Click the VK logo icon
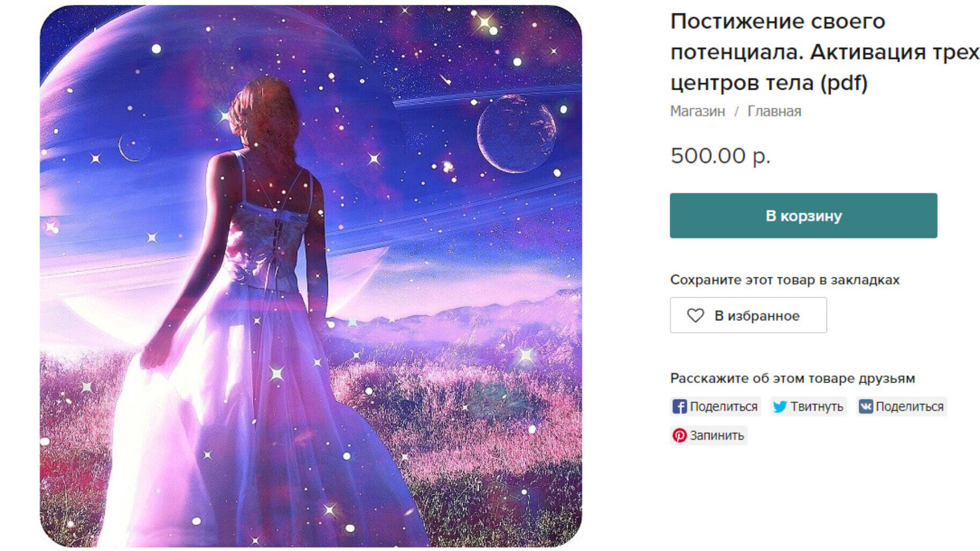The height and width of the screenshot is (551, 980). [865, 407]
